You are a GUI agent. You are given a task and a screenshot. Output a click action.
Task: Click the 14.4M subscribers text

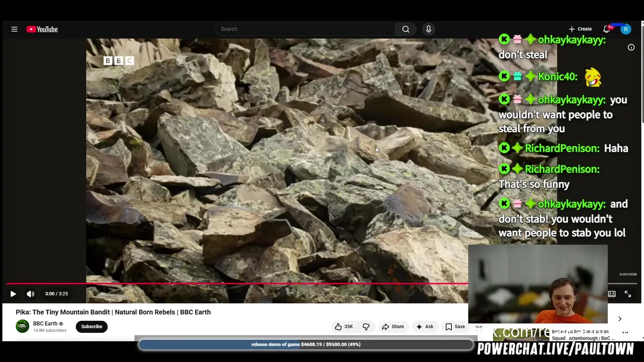coord(50,331)
